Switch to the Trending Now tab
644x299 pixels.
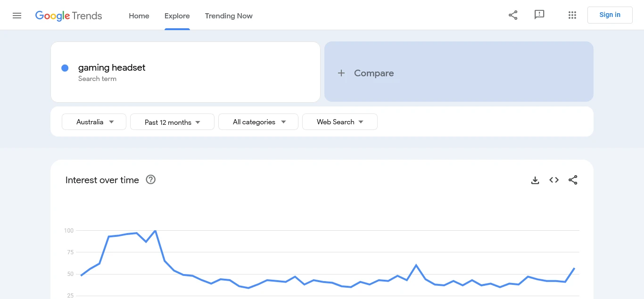coord(229,16)
